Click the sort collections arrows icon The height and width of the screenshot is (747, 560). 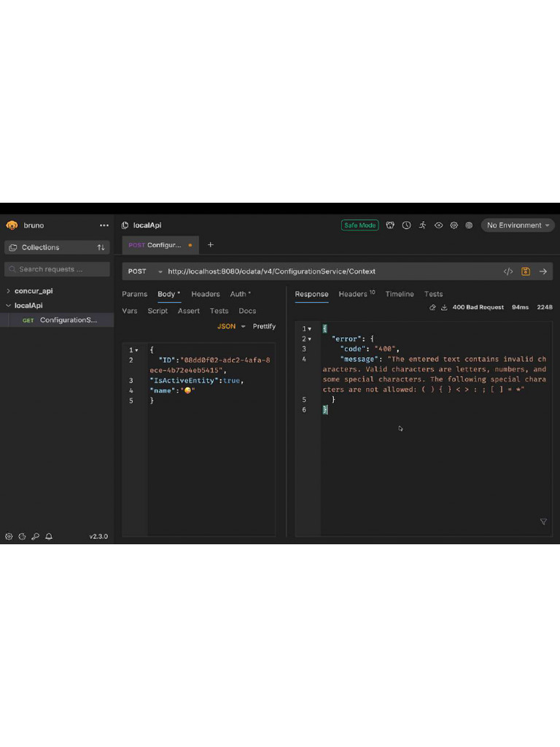tap(101, 247)
